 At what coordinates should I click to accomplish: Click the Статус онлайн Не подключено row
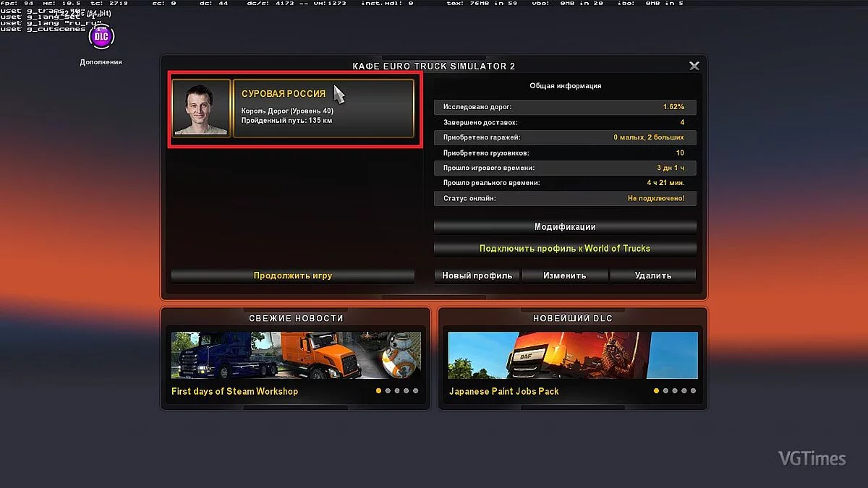pyautogui.click(x=565, y=198)
